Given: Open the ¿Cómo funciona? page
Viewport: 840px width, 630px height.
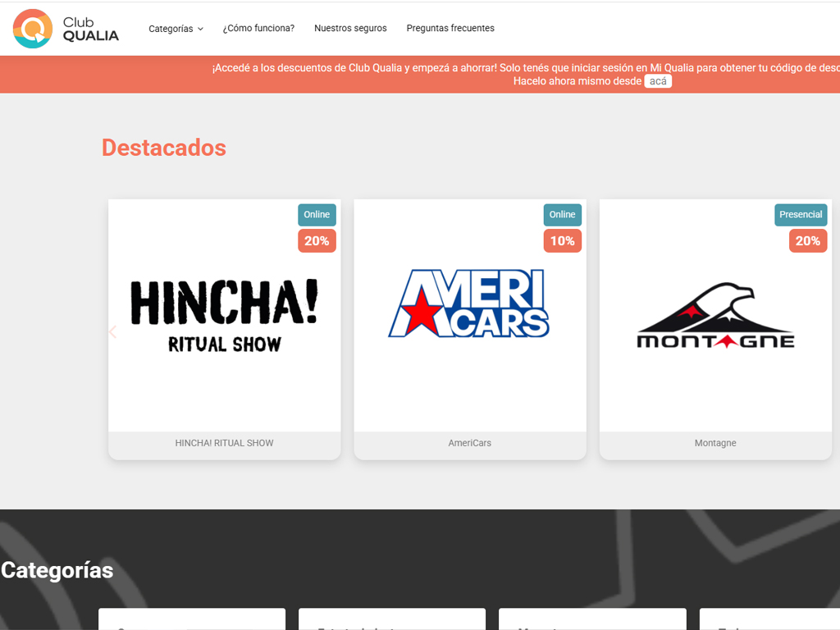Looking at the screenshot, I should click(258, 29).
